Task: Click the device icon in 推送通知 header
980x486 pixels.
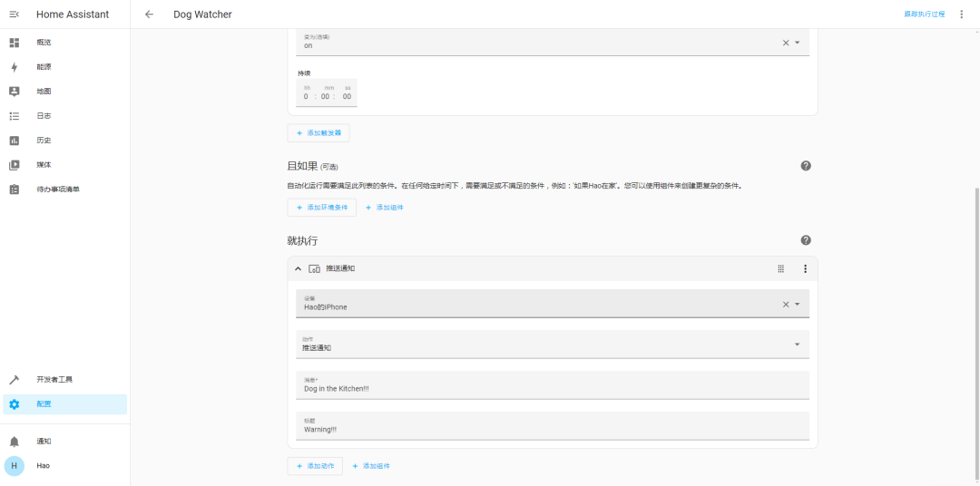Action: point(314,268)
